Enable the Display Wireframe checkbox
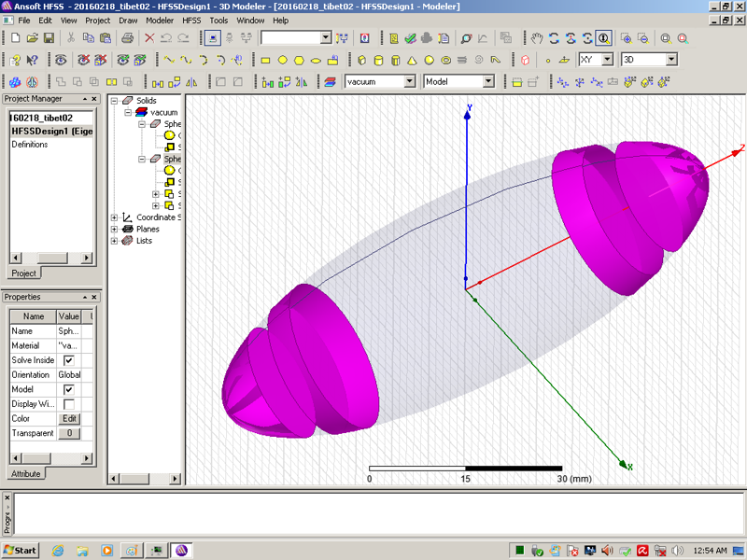 point(68,405)
